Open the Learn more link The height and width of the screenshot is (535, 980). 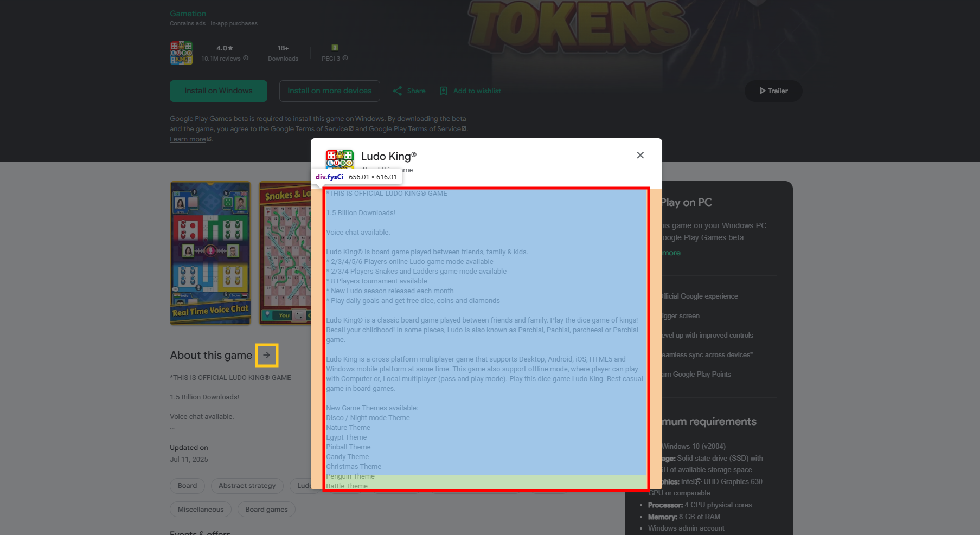[x=187, y=139]
